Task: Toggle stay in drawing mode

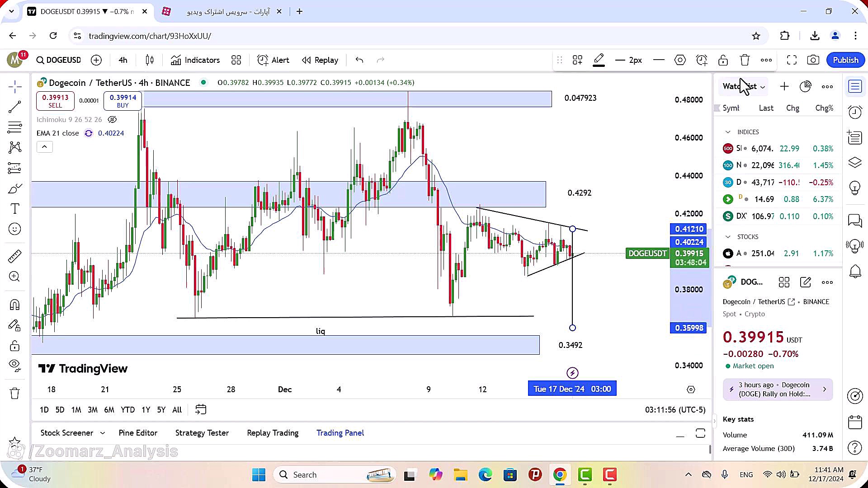Action: 14,325
